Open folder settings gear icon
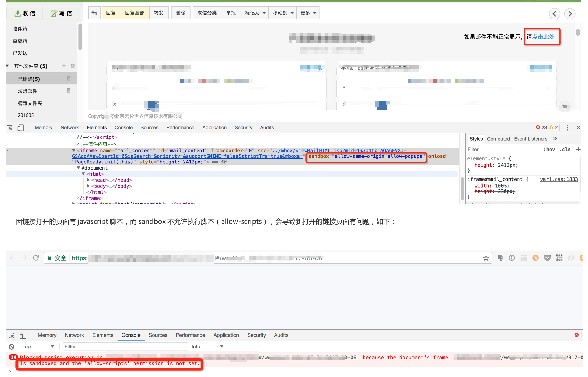The image size is (588, 377). [73, 66]
